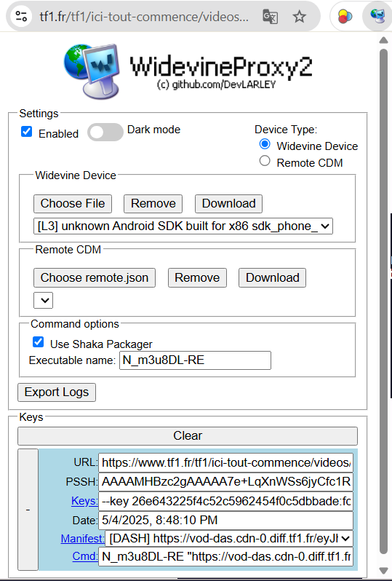Screen dimensions: 392x581
Task: Focus the Executable name input field
Action: [195, 360]
